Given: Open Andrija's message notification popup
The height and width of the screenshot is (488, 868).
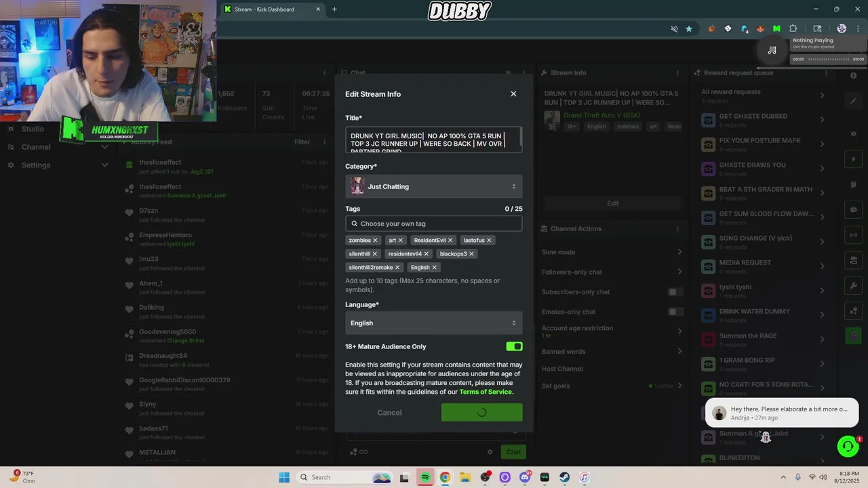Looking at the screenshot, I should tap(782, 413).
